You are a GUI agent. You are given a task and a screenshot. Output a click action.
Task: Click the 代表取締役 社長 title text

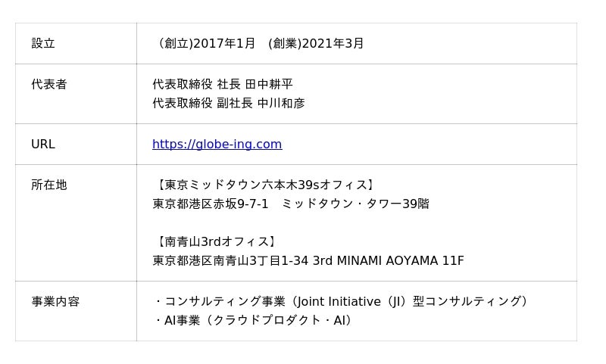tap(196, 85)
